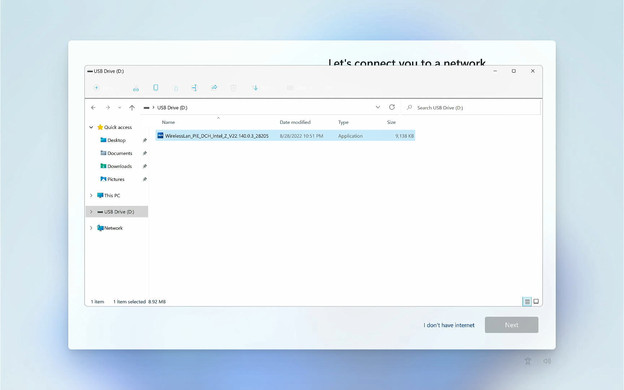Image resolution: width=624 pixels, height=390 pixels.
Task: Click USB Drive (D:) in address bar
Action: point(172,107)
